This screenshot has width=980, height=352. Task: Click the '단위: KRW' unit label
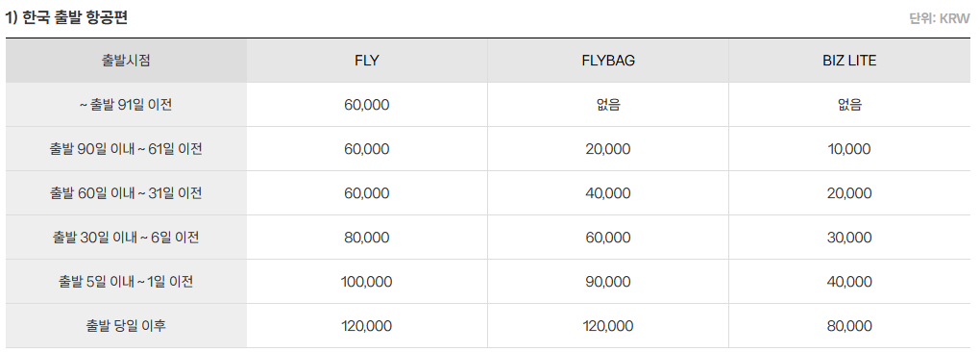click(940, 18)
